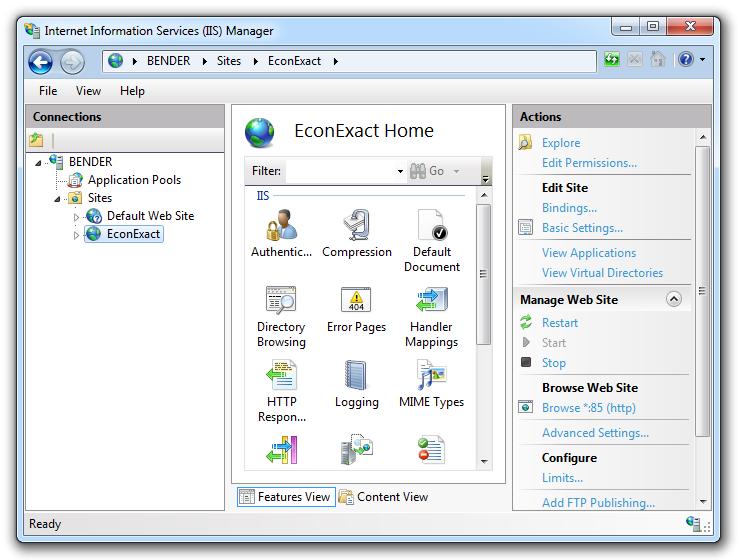Screen dimensions: 739x560
Task: Open the Filter dropdown arrow
Action: (400, 171)
